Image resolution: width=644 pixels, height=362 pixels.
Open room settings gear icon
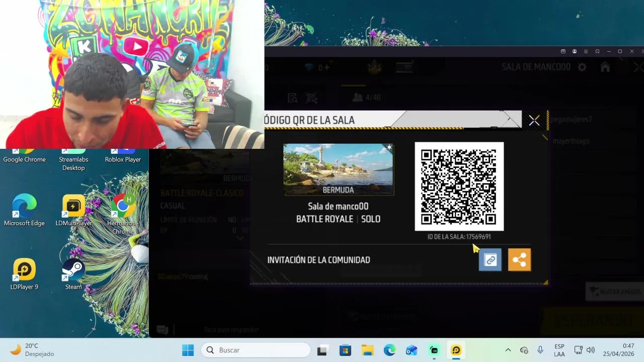[x=582, y=67]
